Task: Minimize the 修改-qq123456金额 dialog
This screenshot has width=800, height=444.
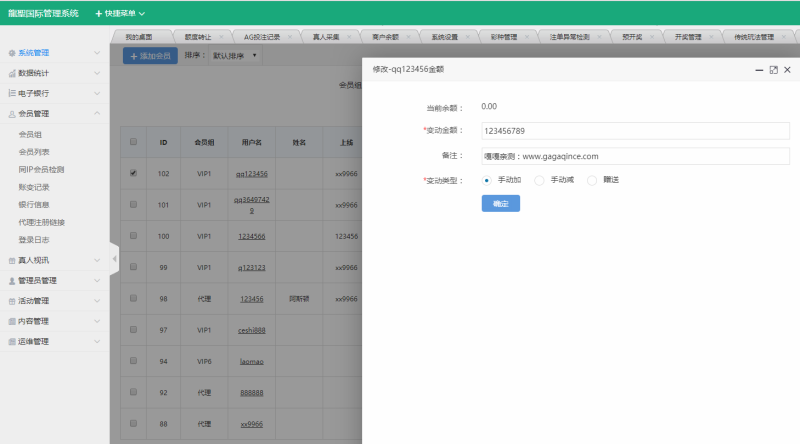Action: pos(759,70)
